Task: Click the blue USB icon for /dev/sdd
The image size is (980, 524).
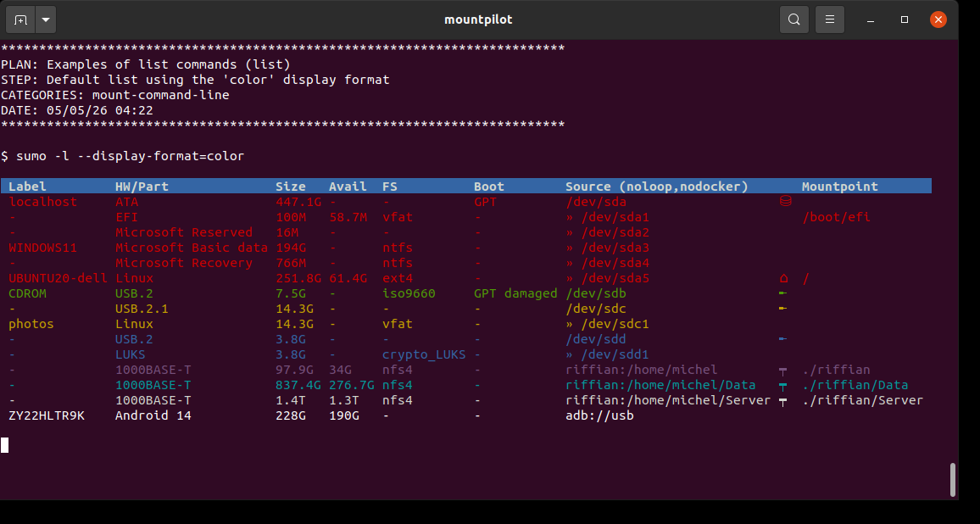Action: click(782, 339)
